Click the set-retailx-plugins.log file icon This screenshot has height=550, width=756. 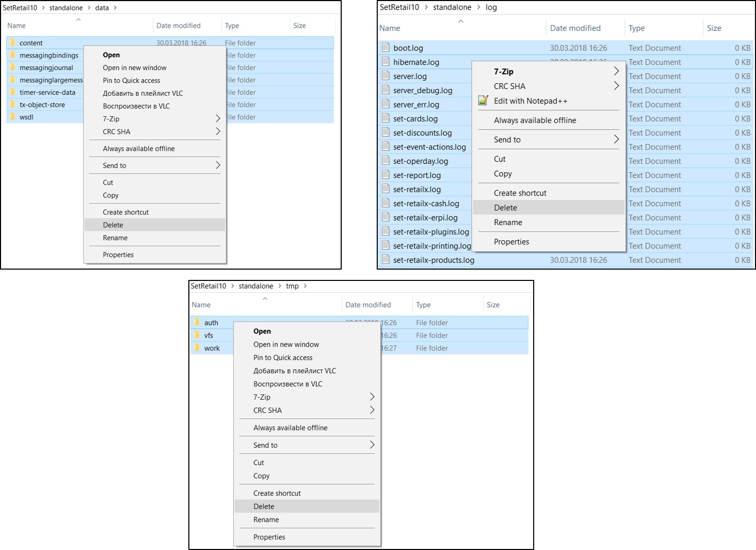coord(385,232)
